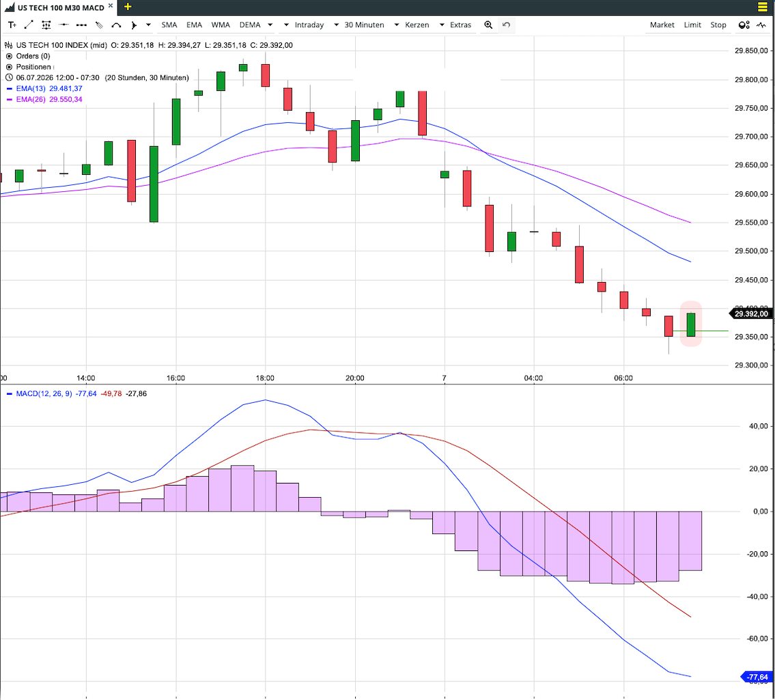Open the Extras menu

(x=455, y=25)
